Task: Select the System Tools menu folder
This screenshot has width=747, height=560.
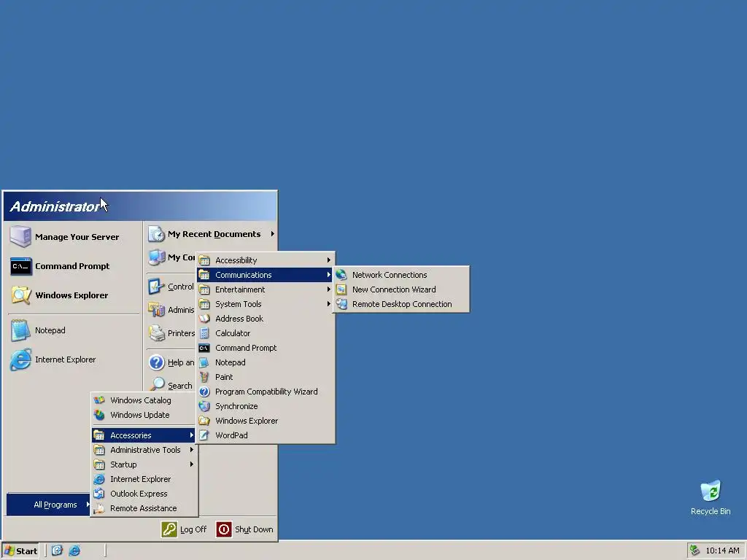Action: click(x=266, y=304)
